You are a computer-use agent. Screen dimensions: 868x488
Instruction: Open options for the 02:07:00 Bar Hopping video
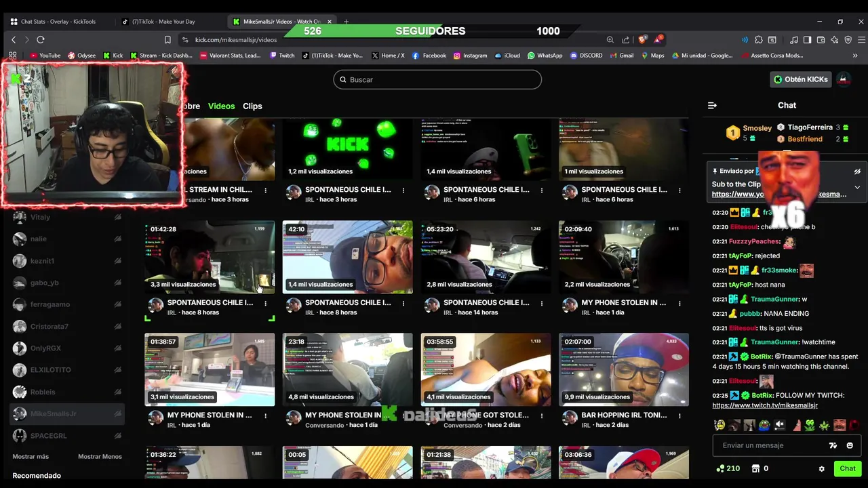(x=679, y=415)
